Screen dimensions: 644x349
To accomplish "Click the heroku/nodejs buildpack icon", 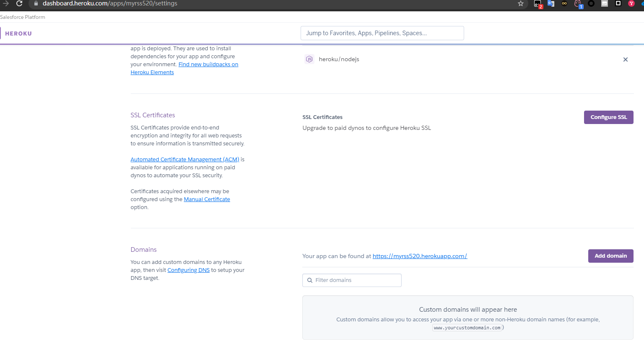I will (x=309, y=59).
